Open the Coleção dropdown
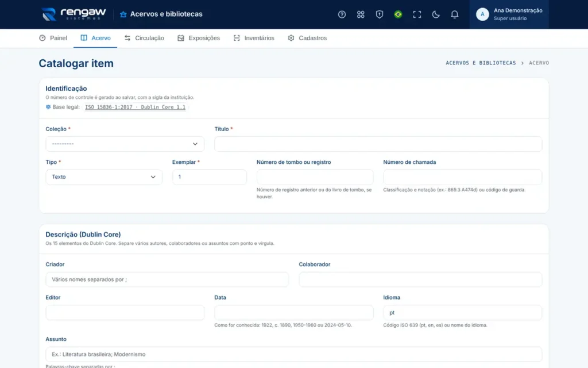Image resolution: width=588 pixels, height=368 pixels. [x=125, y=144]
